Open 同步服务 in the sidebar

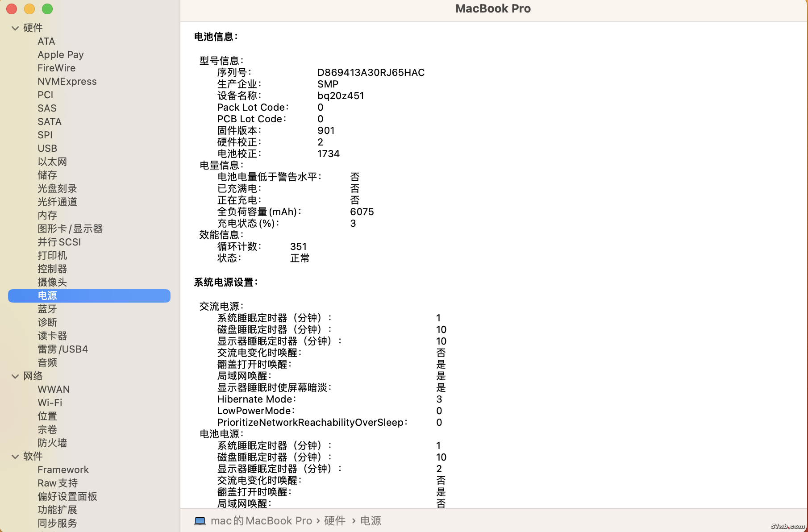click(x=57, y=524)
